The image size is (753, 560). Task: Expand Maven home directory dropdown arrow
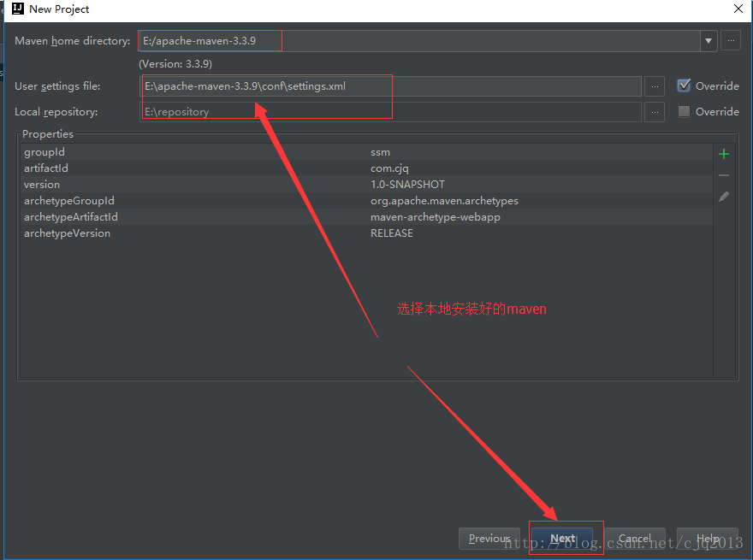709,41
